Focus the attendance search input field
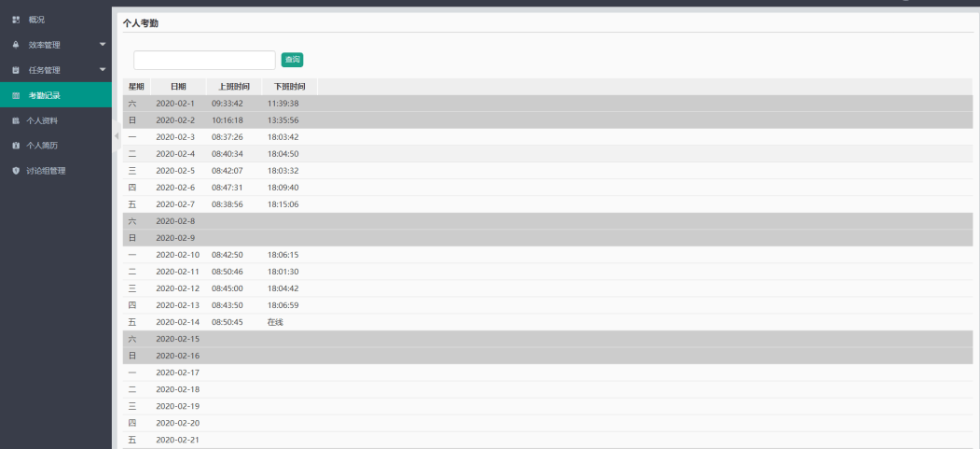This screenshot has height=449, width=980. pos(204,60)
